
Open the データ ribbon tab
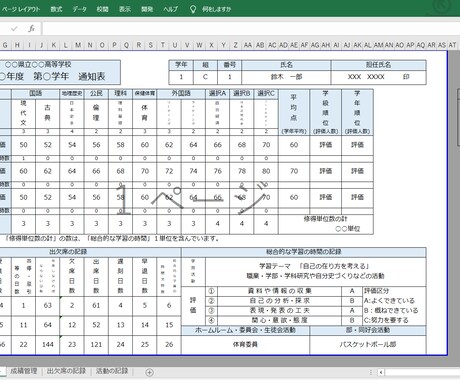click(x=79, y=9)
